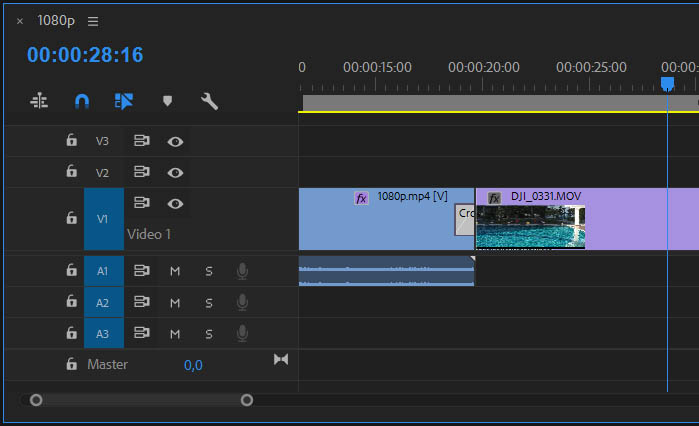
Task: Toggle A3 track targeting
Action: click(103, 333)
